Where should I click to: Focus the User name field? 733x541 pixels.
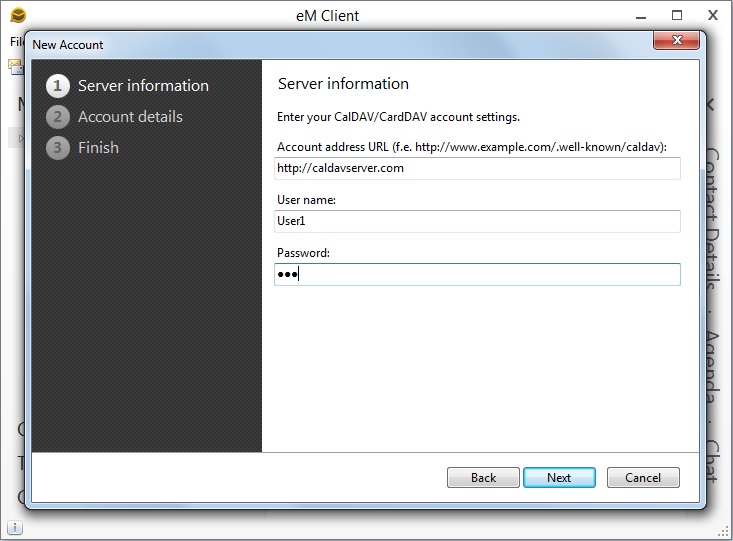[x=477, y=221]
